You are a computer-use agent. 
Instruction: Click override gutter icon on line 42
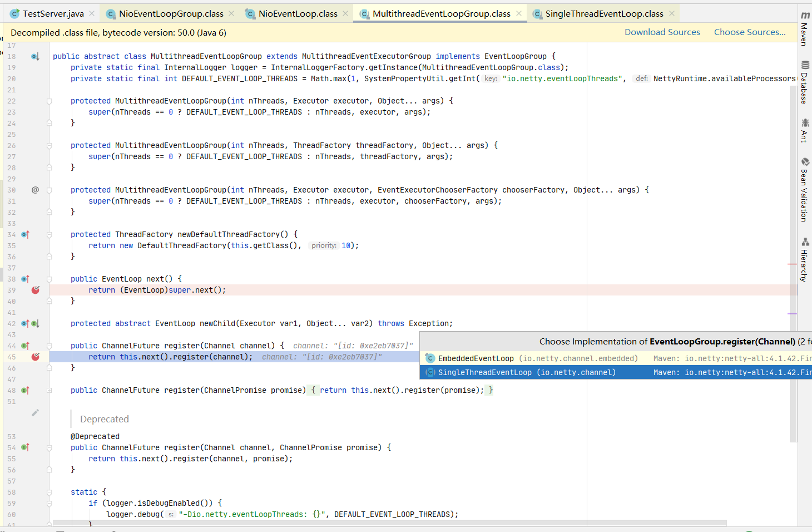tap(25, 323)
